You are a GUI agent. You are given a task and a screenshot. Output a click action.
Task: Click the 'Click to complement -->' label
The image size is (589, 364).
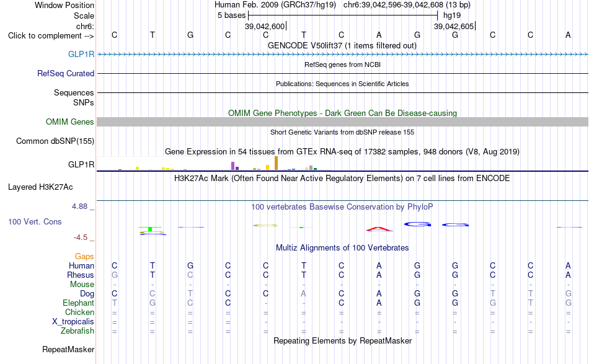pos(51,36)
